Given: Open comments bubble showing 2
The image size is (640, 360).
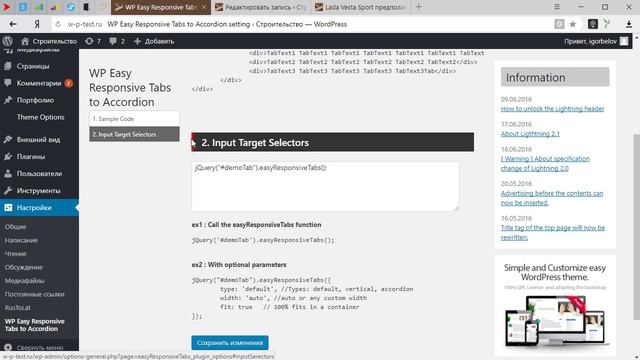Looking at the screenshot, I should coord(117,41).
